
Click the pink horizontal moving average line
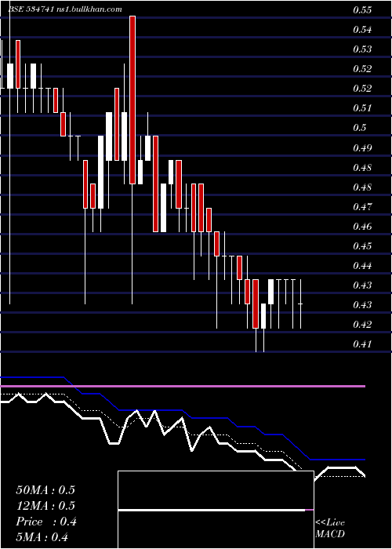click(183, 386)
